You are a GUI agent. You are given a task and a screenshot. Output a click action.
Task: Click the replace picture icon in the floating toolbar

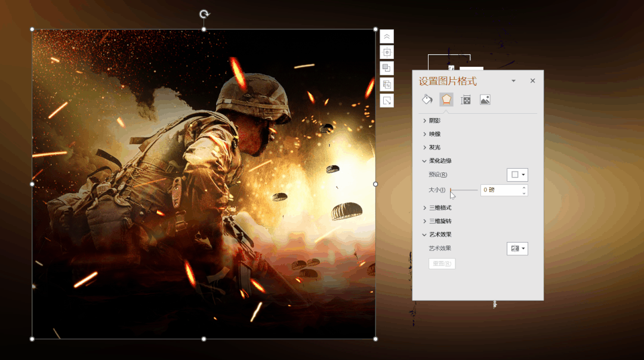(x=387, y=85)
